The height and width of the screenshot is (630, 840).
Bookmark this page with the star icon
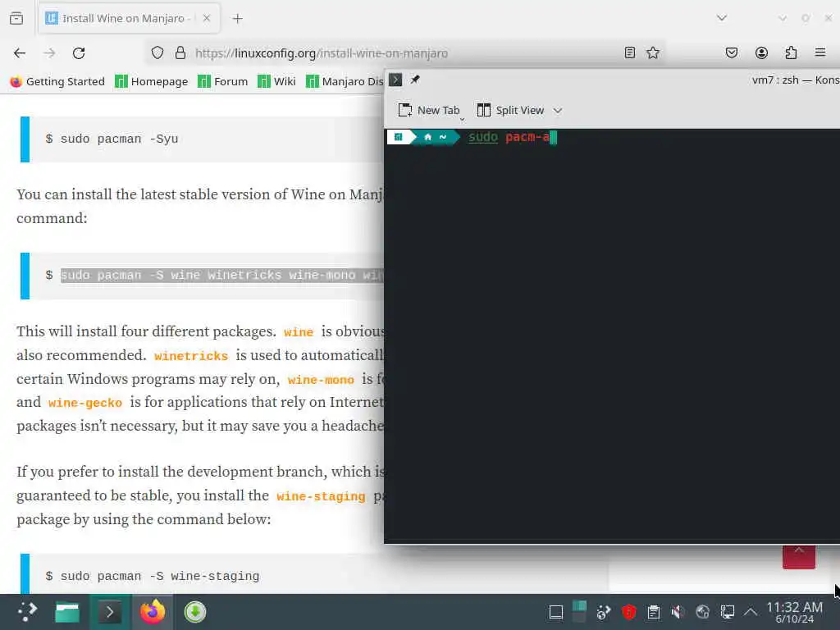tap(652, 52)
